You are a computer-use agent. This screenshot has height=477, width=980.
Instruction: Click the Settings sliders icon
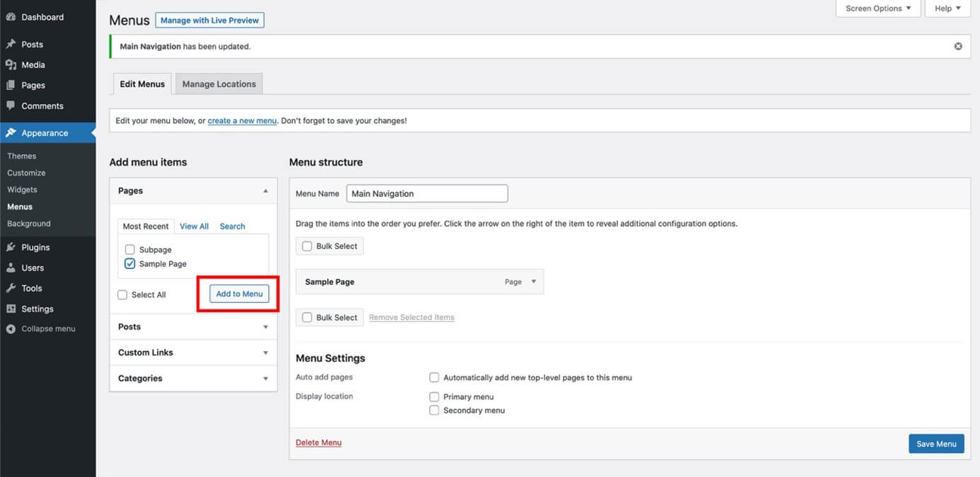coord(11,309)
